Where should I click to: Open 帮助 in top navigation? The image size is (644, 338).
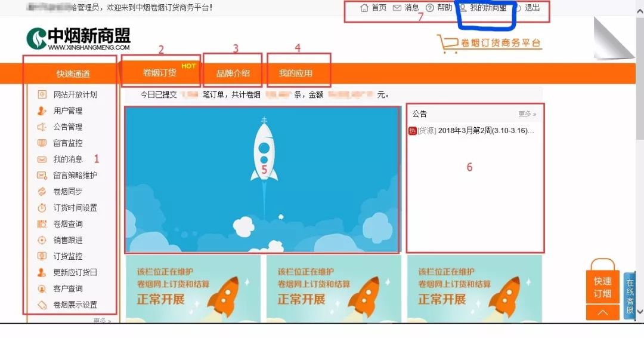pos(444,8)
